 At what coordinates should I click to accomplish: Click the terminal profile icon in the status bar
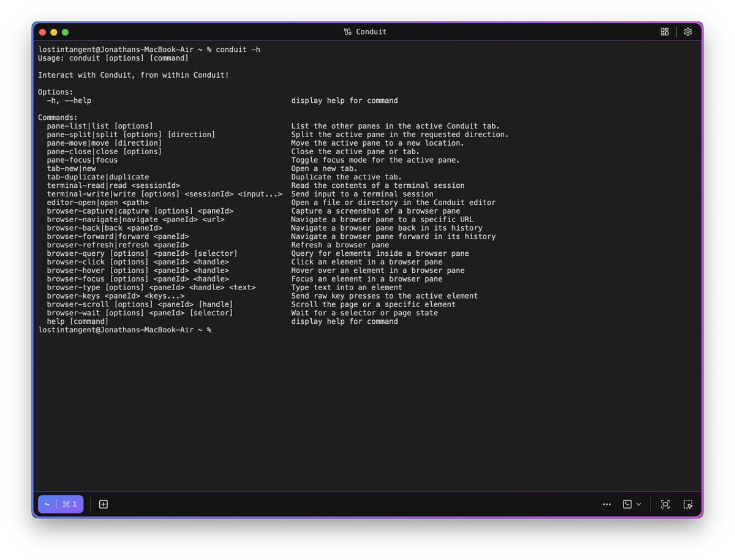point(625,504)
